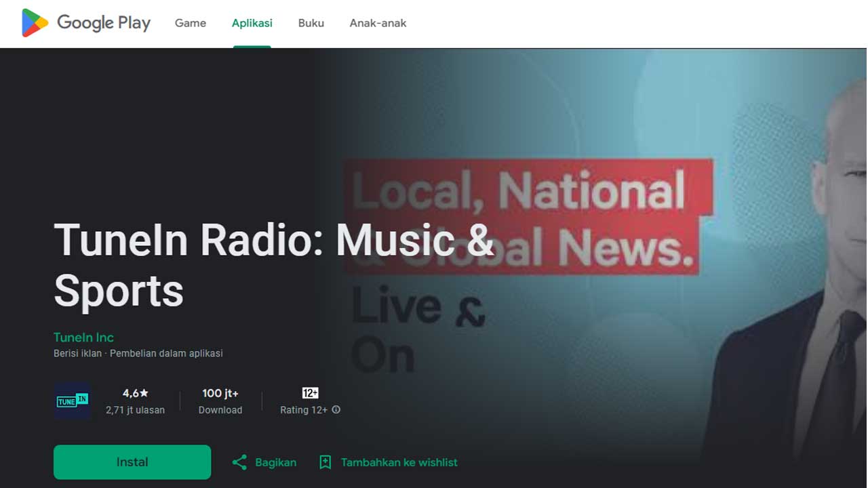
Task: Click the 100 jt+ download count
Action: point(220,393)
